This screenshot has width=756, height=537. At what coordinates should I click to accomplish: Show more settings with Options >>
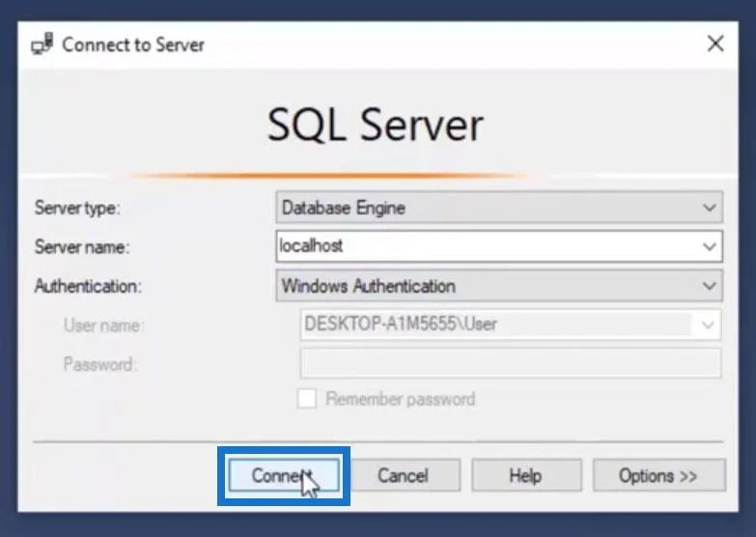(x=659, y=476)
